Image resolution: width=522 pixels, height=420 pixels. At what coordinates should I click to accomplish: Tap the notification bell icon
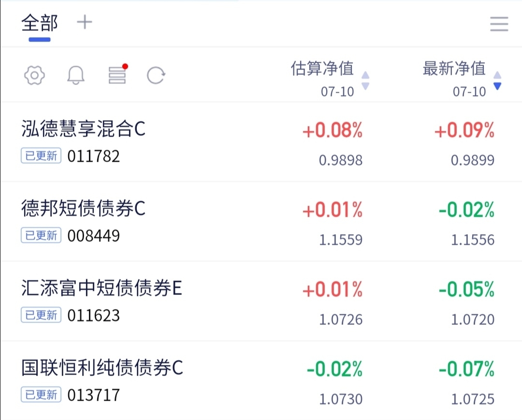(76, 75)
